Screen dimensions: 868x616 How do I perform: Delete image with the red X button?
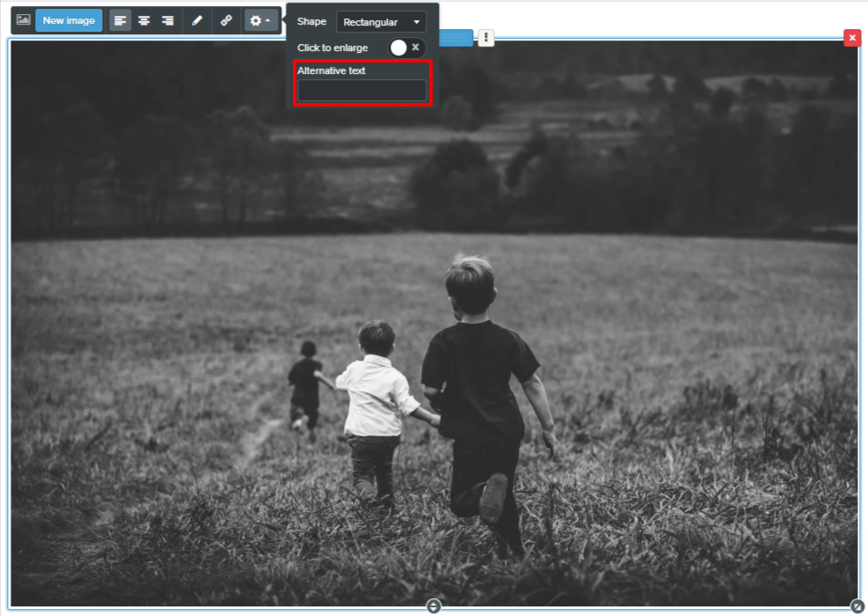click(851, 38)
